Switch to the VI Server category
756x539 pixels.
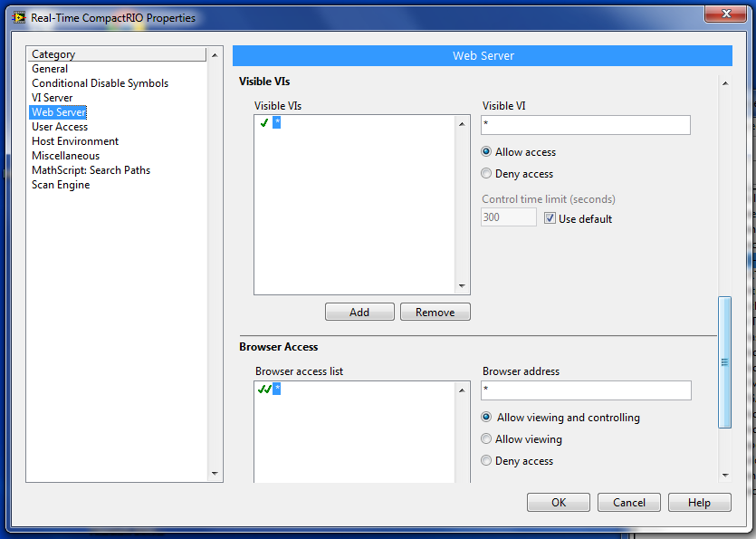click(x=53, y=98)
